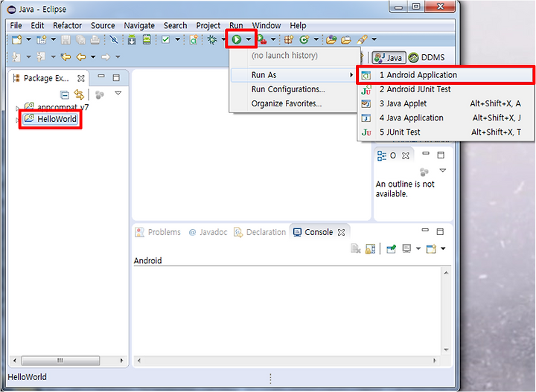The image size is (536, 392).
Task: Click the New Java Package icon
Action: 289,39
